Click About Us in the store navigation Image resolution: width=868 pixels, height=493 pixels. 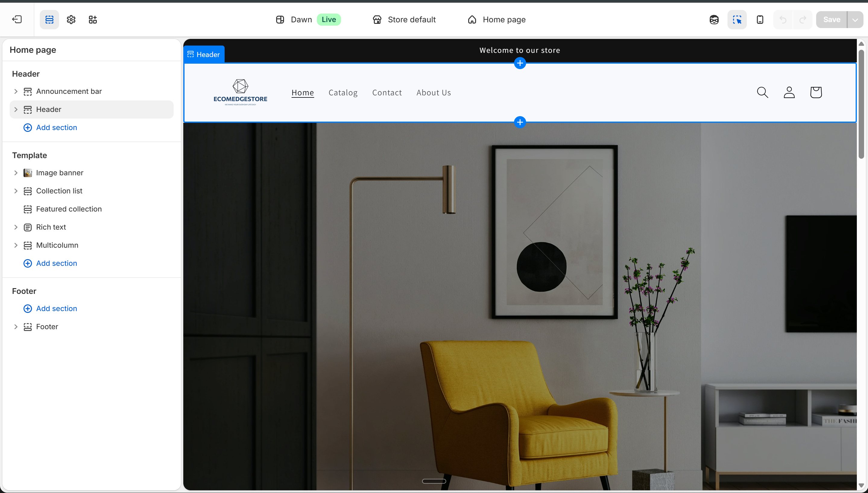[x=434, y=92]
